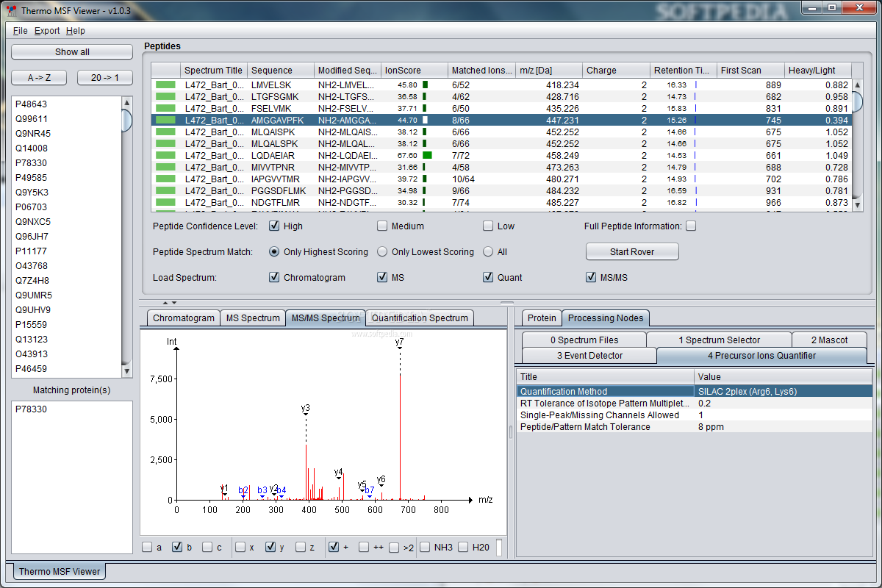This screenshot has height=588, width=882.
Task: Check the Medium confidence level box
Action: (382, 226)
